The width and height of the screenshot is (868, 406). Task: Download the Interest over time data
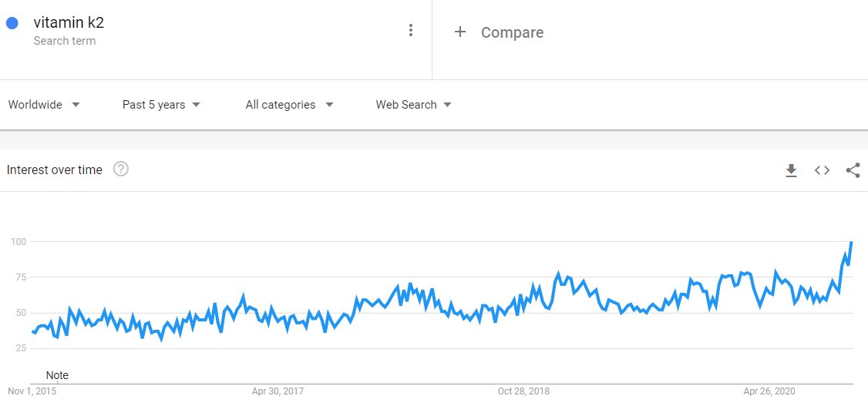point(791,170)
